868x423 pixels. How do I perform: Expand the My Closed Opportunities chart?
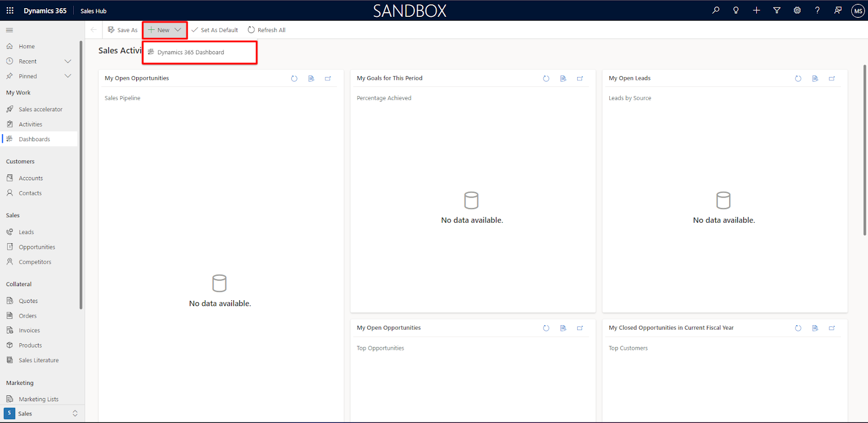832,328
